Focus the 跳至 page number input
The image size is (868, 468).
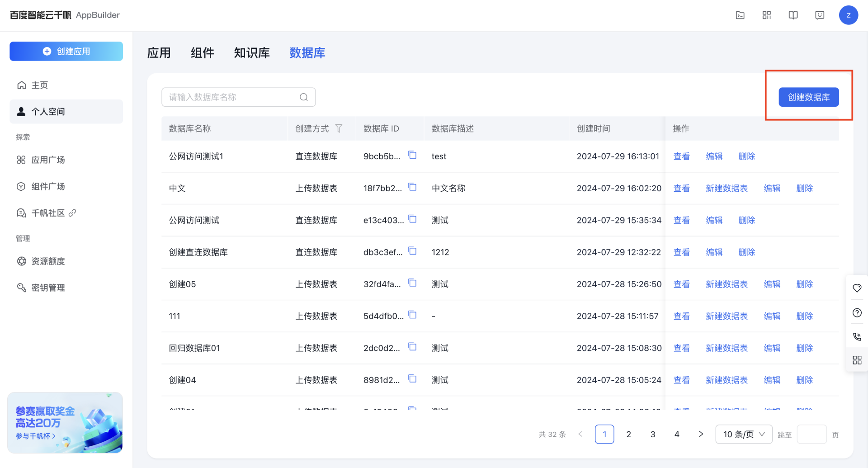click(x=811, y=434)
